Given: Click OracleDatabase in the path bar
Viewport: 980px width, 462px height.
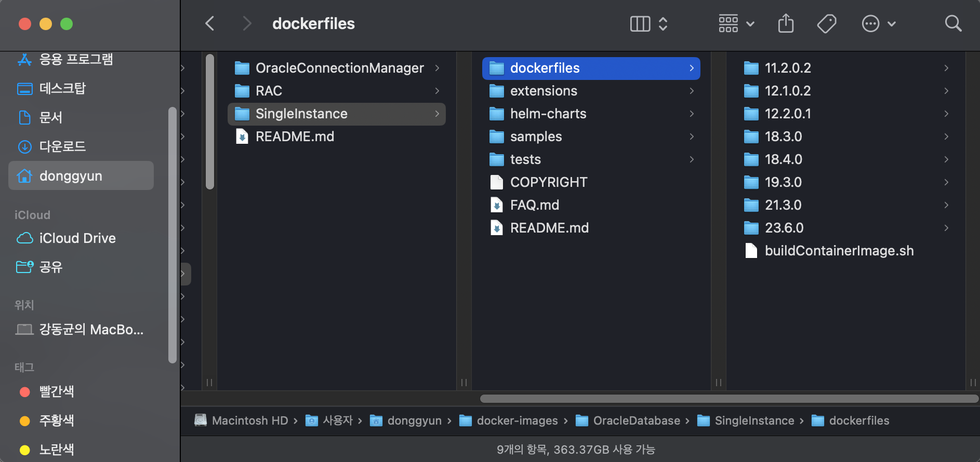Looking at the screenshot, I should point(636,420).
